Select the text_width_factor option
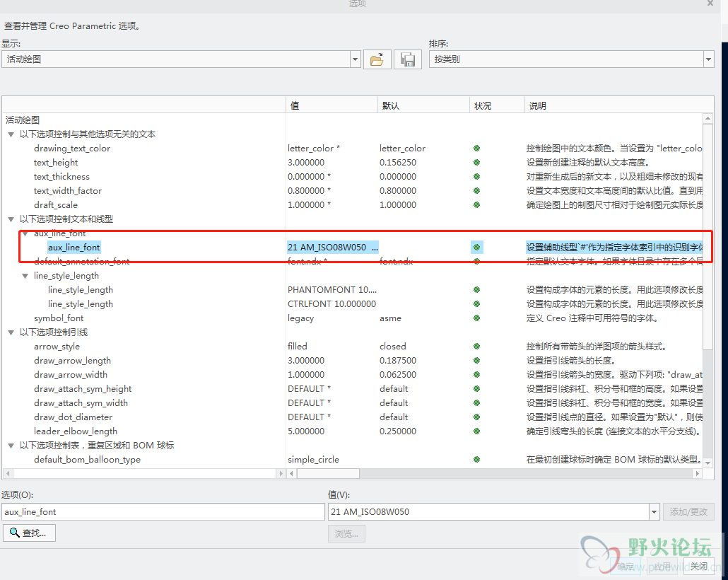Screen dimensions: 728x580 (68, 190)
